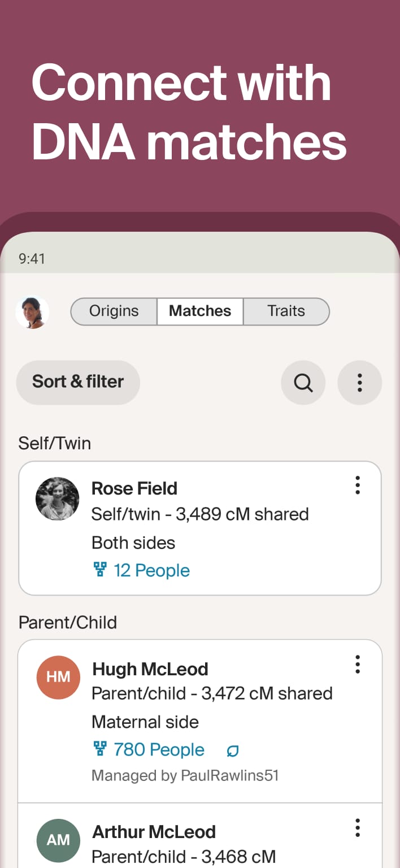The width and height of the screenshot is (400, 868).
Task: Tap the AM avatar icon for Arthur McLeod
Action: coord(58,840)
